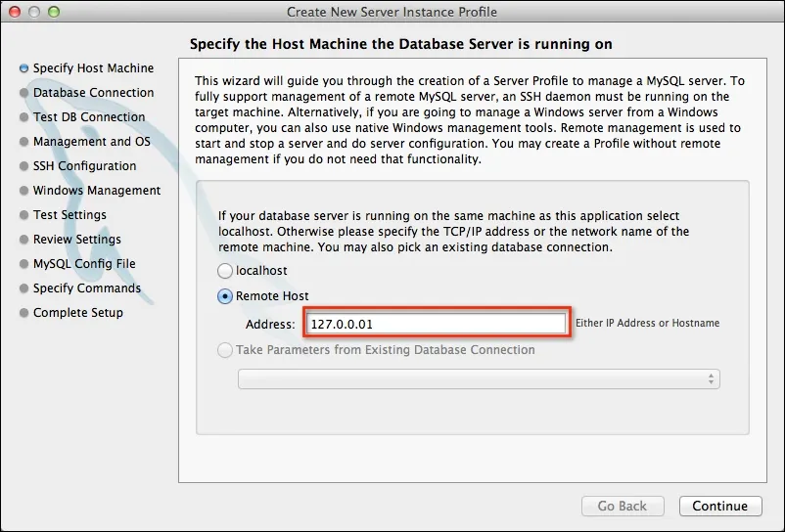Open the existing database connection dropdown
Viewport: 785px width, 532px height.
pos(479,379)
